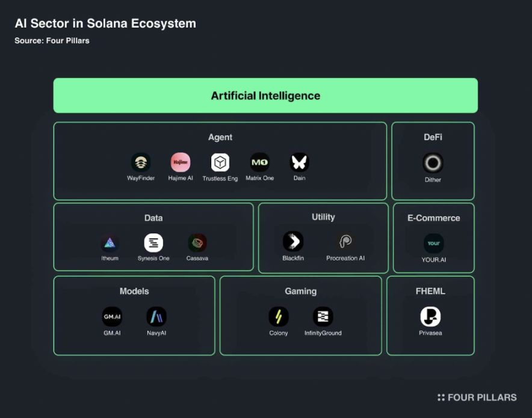The height and width of the screenshot is (418, 532).
Task: Select the Hajime AI pink icon
Action: 181,162
